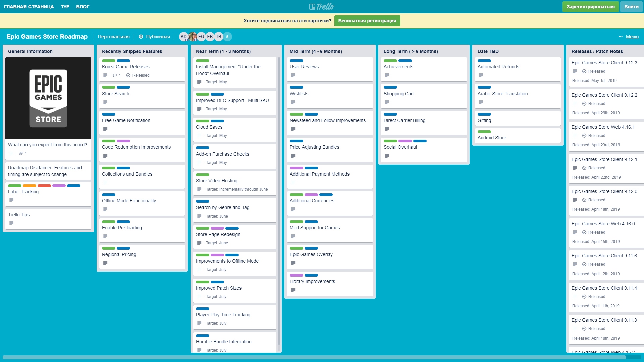This screenshot has height=362, width=644.
Task: Click description icon on Cloud Saves card
Action: [x=199, y=136]
